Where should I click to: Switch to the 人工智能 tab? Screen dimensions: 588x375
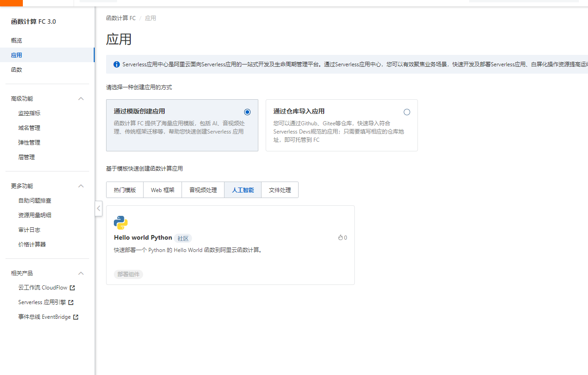point(243,190)
